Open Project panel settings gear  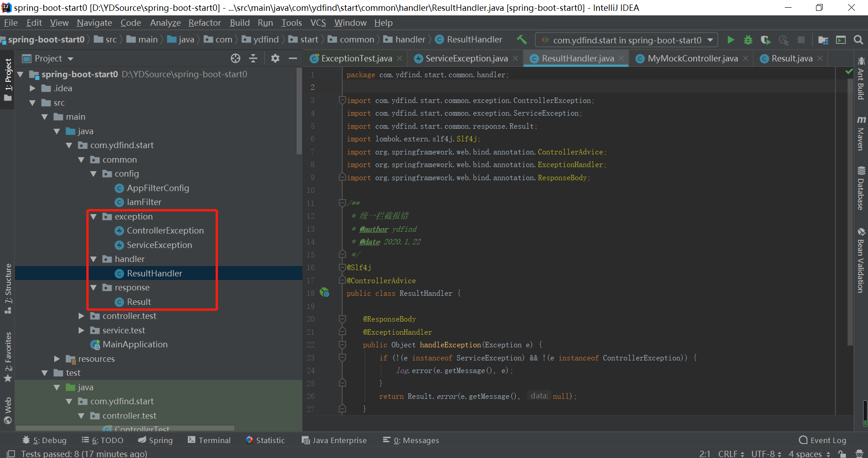click(x=275, y=58)
